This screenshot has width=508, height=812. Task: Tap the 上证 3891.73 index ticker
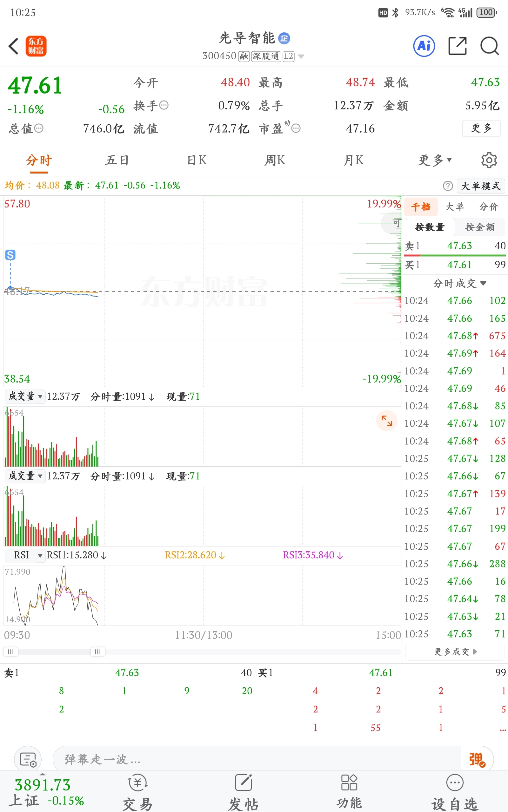[x=46, y=792]
